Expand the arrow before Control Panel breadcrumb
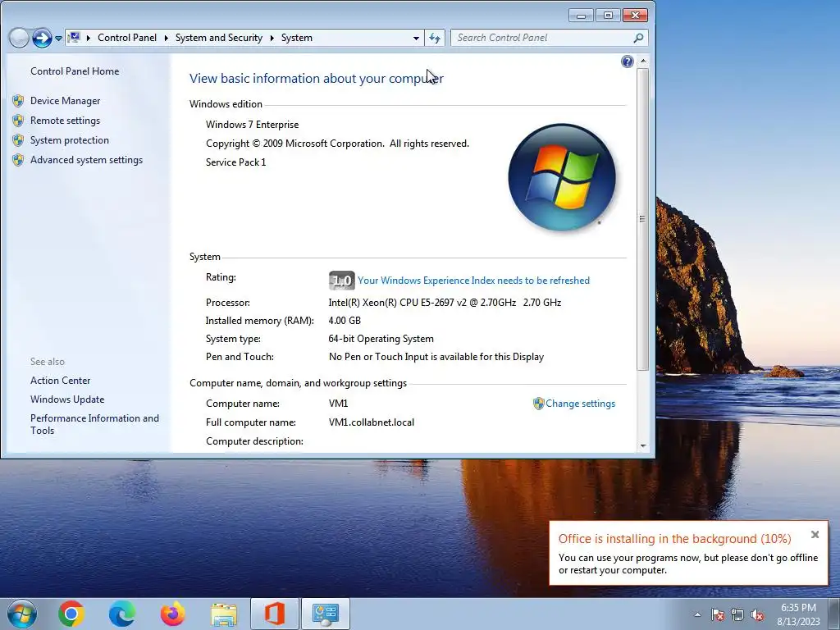 pyautogui.click(x=89, y=38)
